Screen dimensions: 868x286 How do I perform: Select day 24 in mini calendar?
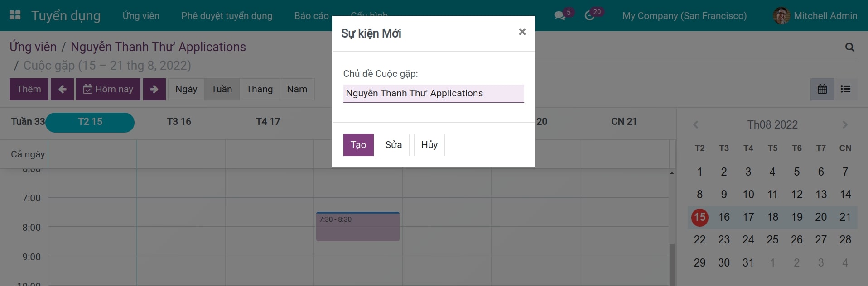click(x=748, y=240)
